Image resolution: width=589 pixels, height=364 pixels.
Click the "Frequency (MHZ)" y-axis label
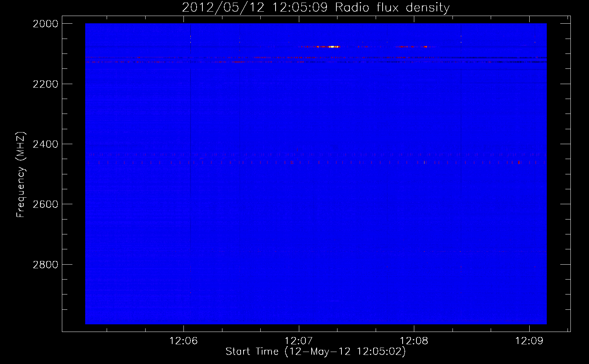coord(21,174)
